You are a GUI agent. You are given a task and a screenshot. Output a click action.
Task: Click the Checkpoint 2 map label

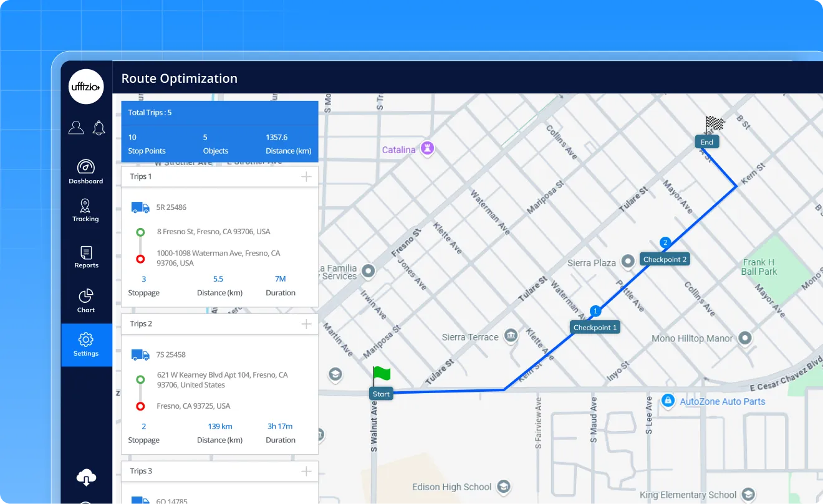[x=665, y=259]
